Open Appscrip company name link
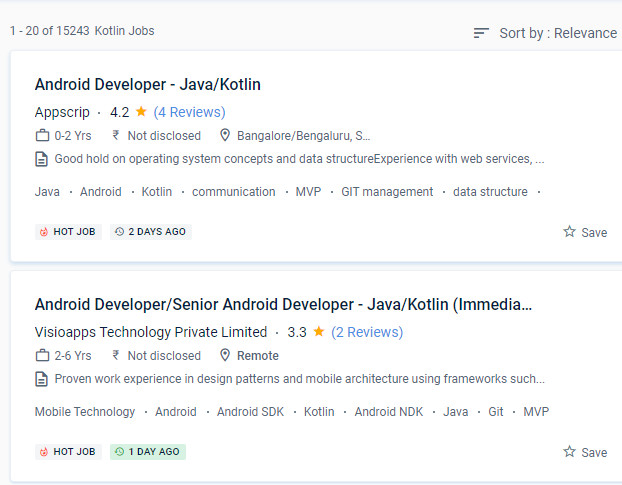Image resolution: width=622 pixels, height=485 pixels. tap(62, 112)
